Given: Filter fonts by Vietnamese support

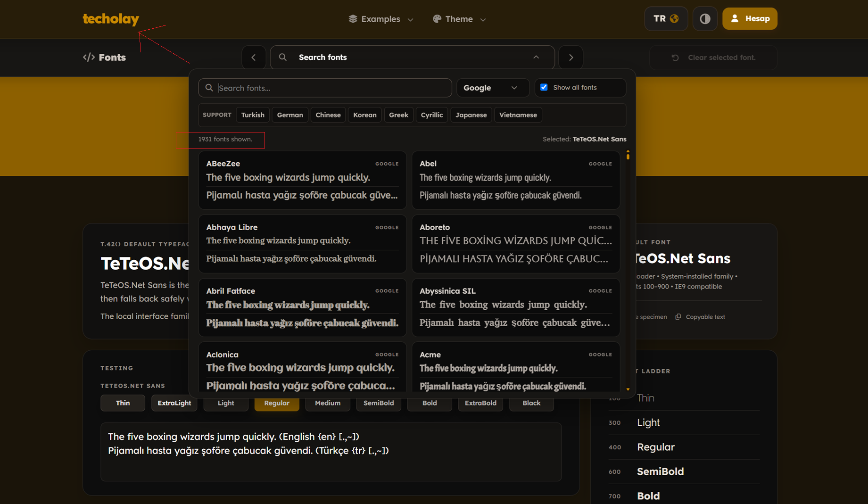Looking at the screenshot, I should [x=518, y=115].
